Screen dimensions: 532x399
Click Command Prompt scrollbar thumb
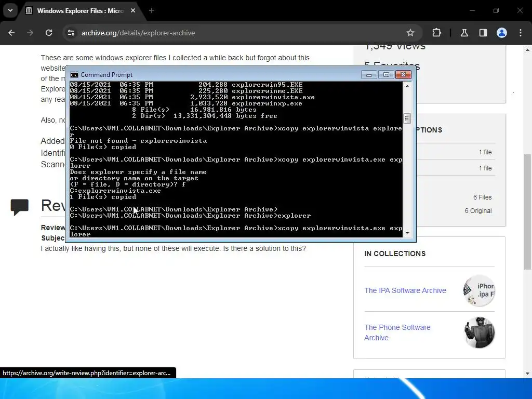[x=407, y=118]
